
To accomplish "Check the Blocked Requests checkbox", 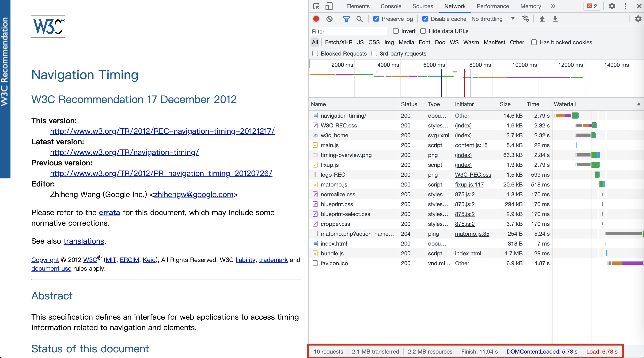I will pos(315,53).
